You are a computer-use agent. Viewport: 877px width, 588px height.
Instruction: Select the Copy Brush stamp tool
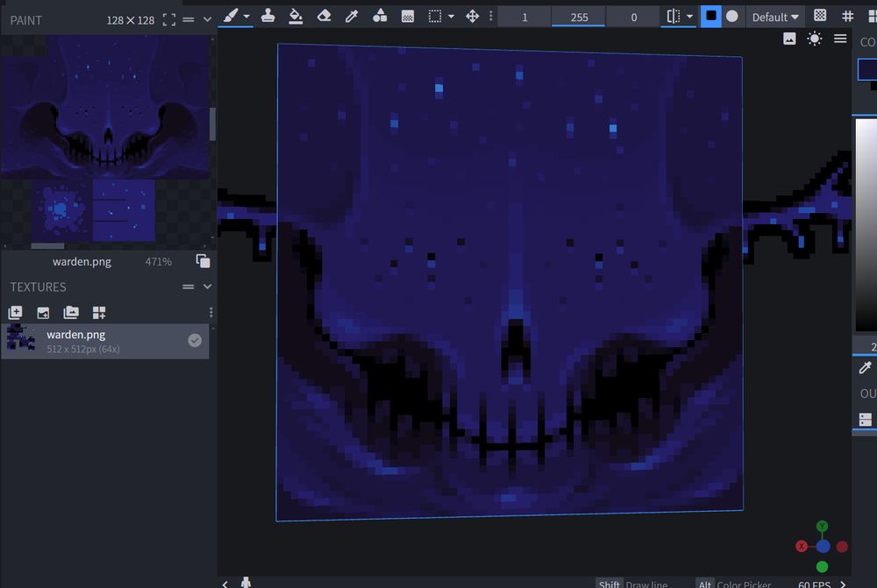(267, 16)
